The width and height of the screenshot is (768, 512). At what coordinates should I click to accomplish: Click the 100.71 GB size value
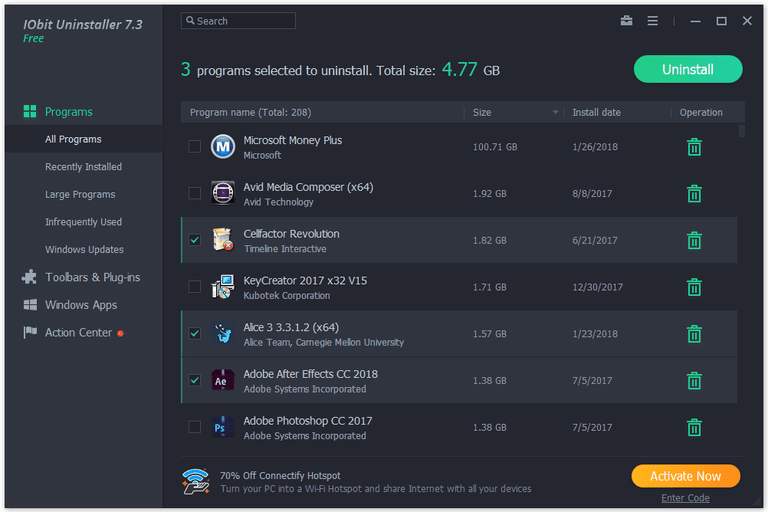pyautogui.click(x=495, y=147)
